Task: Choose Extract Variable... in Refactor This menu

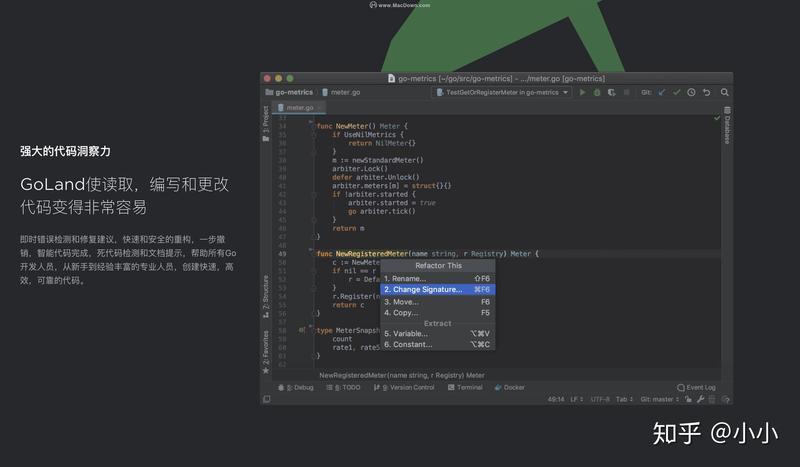Action: (x=438, y=333)
